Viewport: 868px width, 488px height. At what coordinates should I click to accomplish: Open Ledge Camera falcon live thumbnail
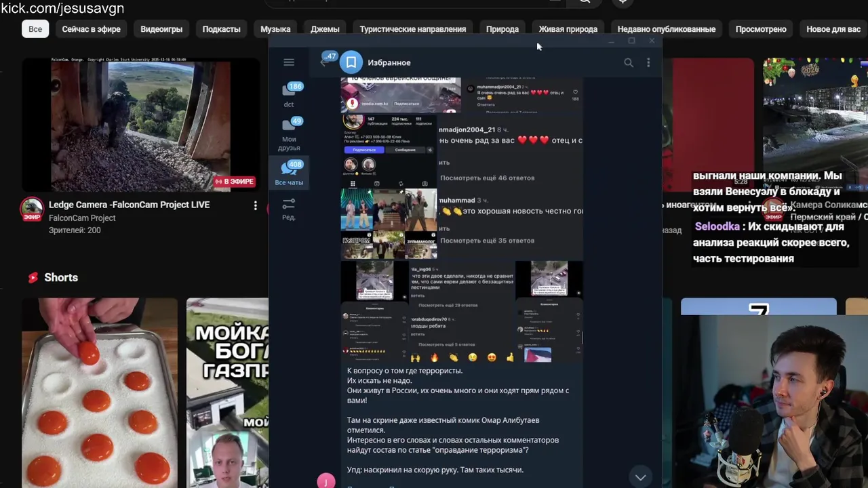click(x=140, y=125)
